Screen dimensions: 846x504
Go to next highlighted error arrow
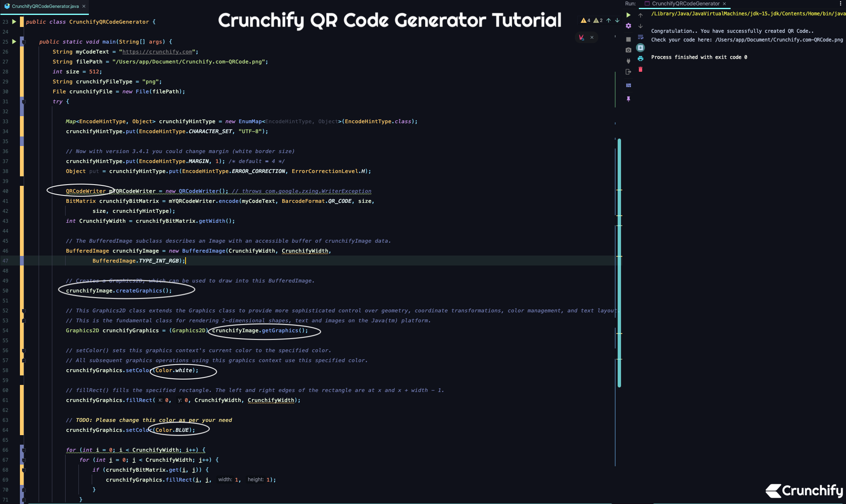point(617,20)
